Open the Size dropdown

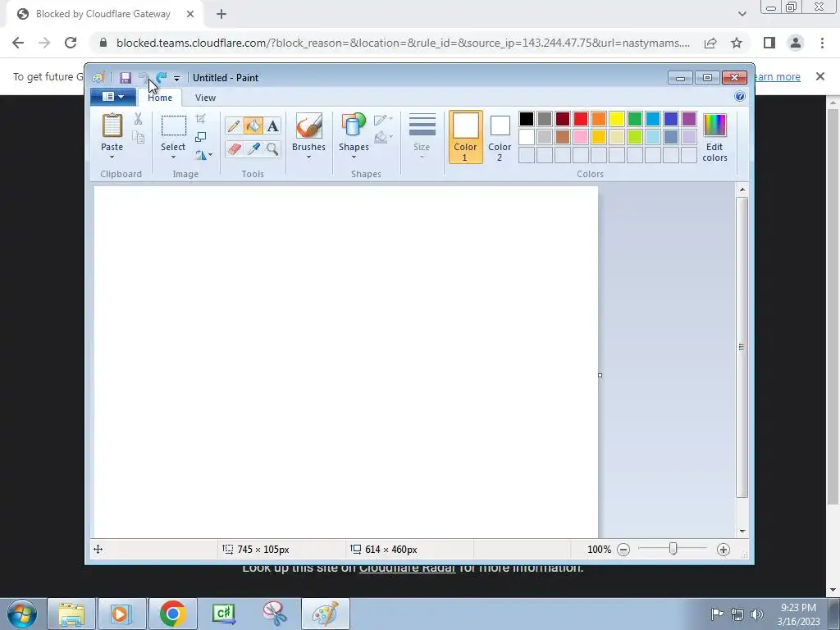coord(422,137)
